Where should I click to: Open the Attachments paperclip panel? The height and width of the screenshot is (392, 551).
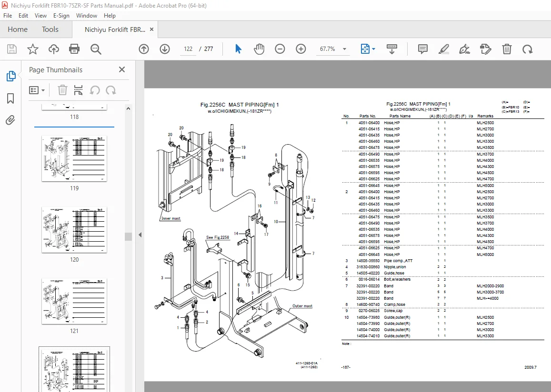click(x=10, y=120)
